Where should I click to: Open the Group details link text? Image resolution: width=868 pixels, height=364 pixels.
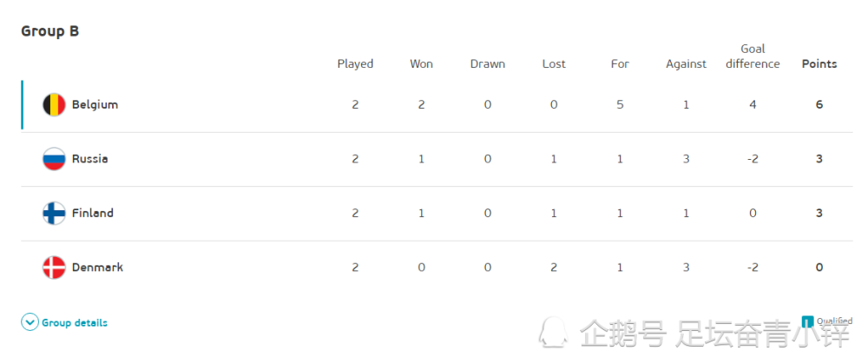[x=75, y=322]
